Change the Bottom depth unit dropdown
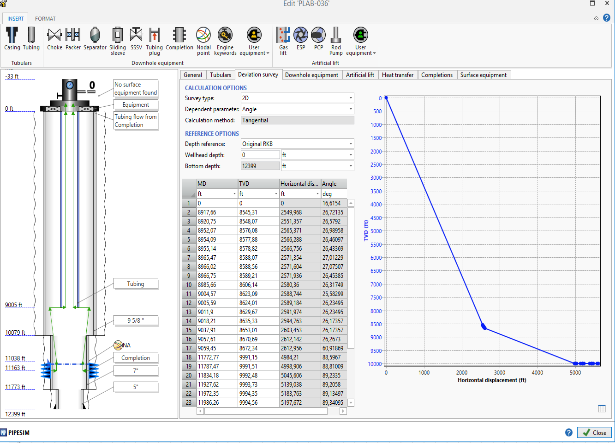This screenshot has height=443, width=615. pos(317,165)
